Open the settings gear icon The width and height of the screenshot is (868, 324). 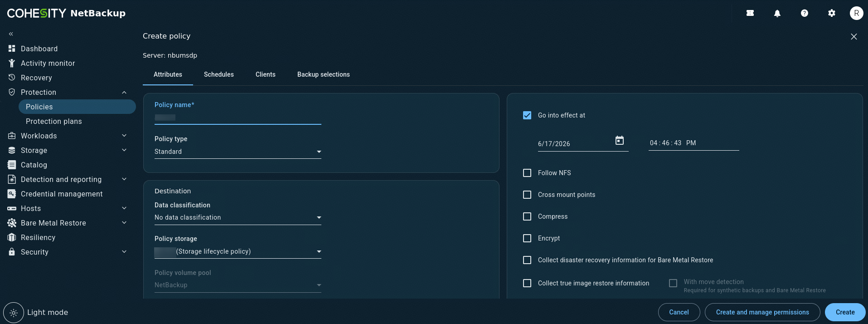pyautogui.click(x=832, y=13)
